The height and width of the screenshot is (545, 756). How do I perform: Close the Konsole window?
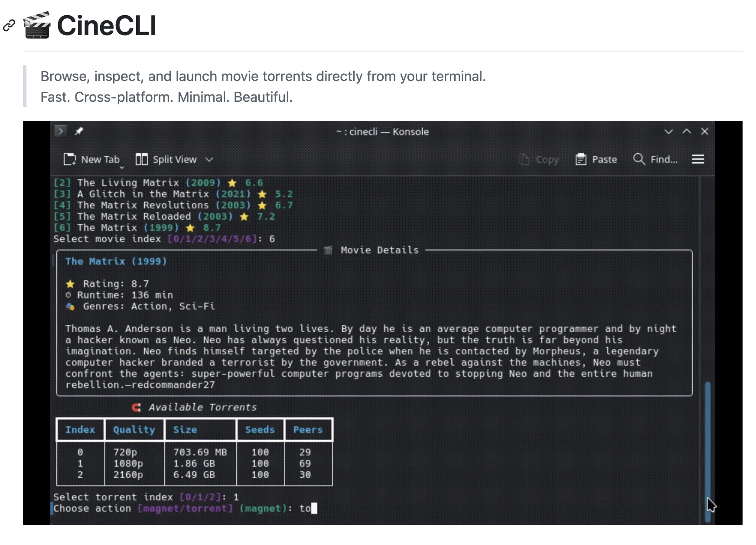705,131
